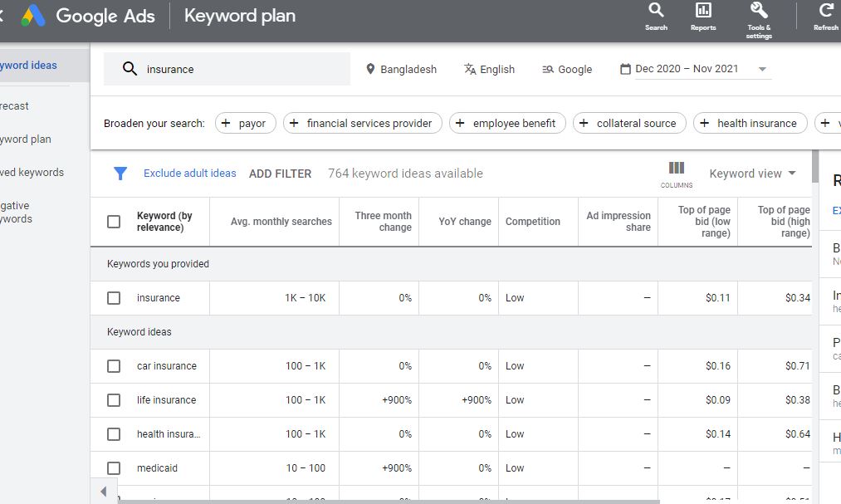841x504 pixels.
Task: Click the vertical scrollbar of the keyword table
Action: (x=815, y=167)
